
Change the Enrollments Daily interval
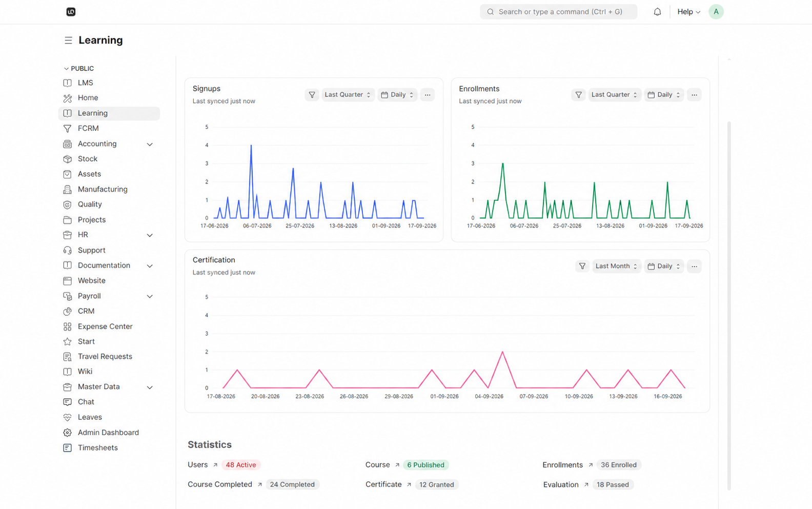click(x=664, y=95)
